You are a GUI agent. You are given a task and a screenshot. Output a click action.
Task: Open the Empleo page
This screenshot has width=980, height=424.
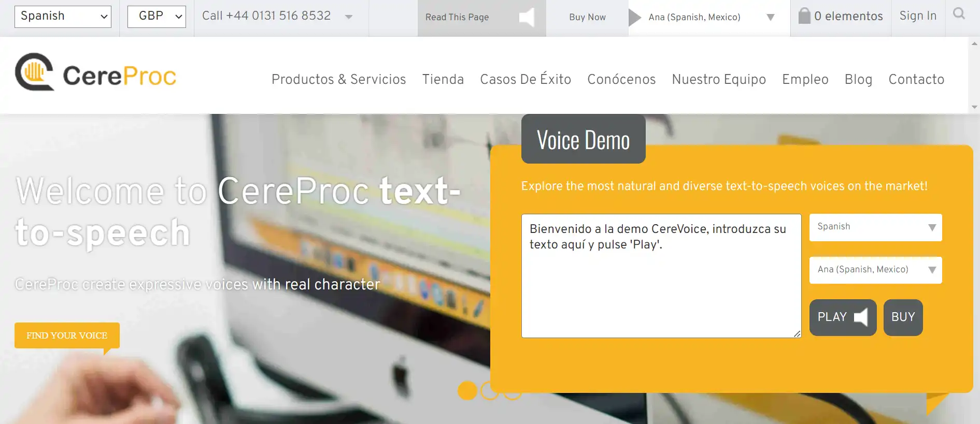click(x=805, y=79)
